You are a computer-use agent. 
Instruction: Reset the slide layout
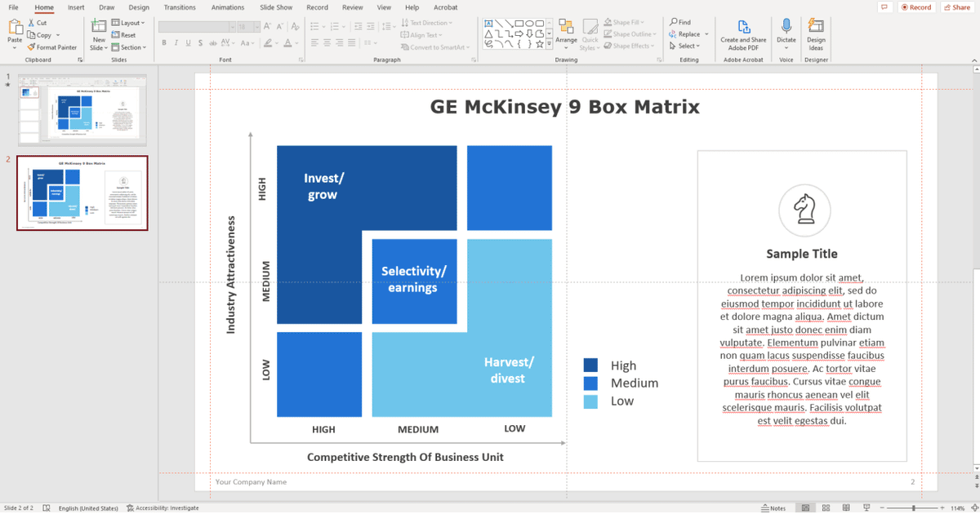pyautogui.click(x=123, y=35)
